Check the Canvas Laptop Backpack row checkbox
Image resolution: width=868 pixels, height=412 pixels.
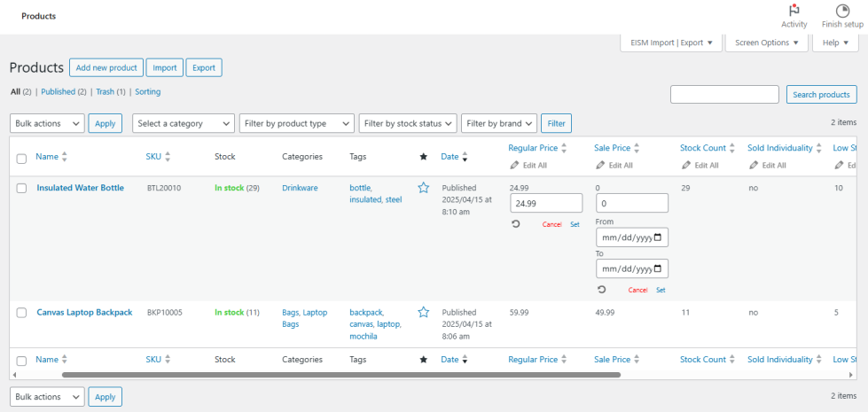coord(21,313)
